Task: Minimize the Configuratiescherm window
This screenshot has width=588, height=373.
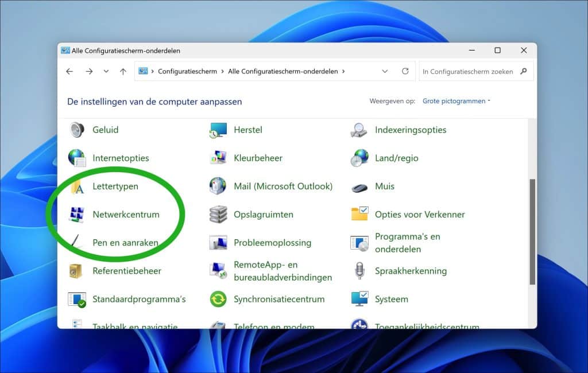Action: (472, 50)
